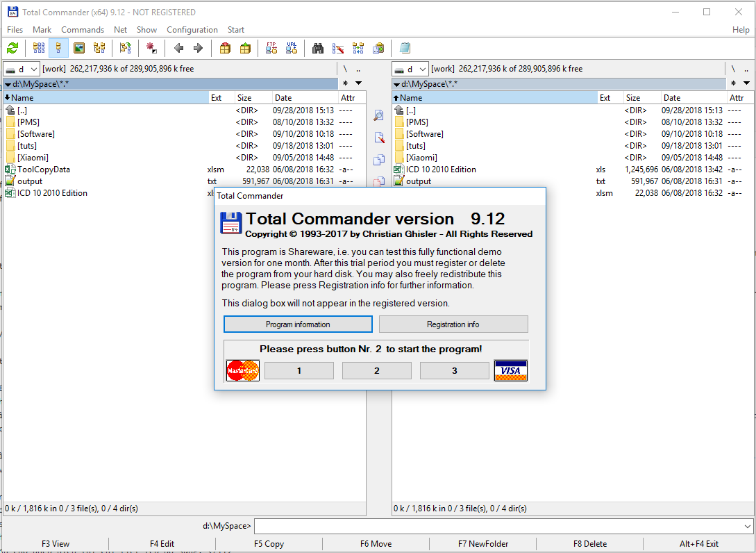This screenshot has width=756, height=553.
Task: Click the red asterisk toolbar icon
Action: click(151, 48)
